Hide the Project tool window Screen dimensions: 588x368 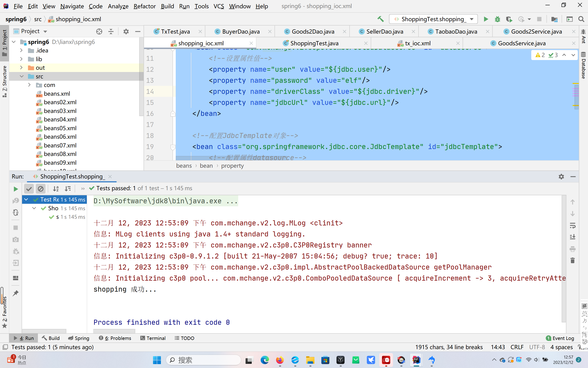click(x=138, y=32)
